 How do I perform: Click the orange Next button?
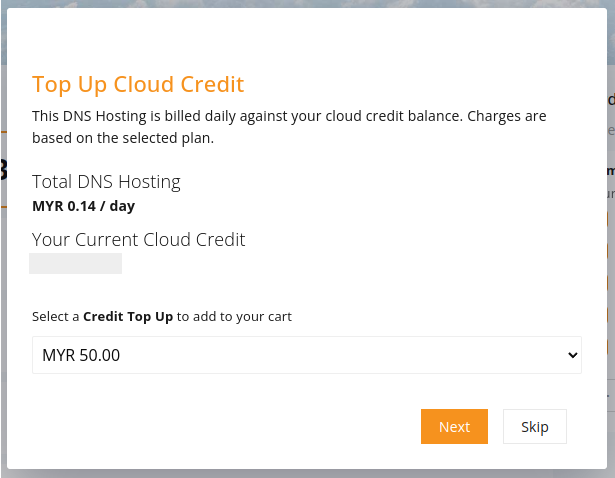tap(454, 427)
